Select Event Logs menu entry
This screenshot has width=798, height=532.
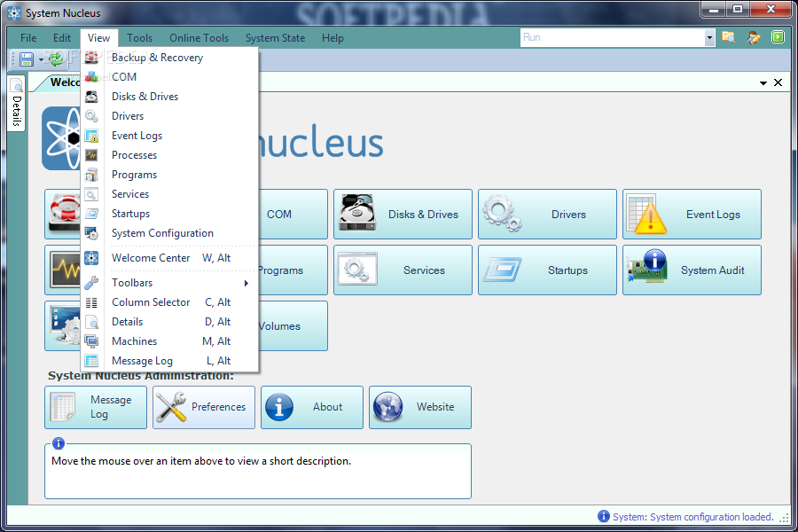(169, 136)
